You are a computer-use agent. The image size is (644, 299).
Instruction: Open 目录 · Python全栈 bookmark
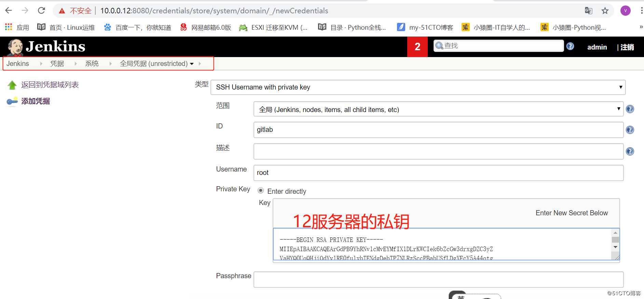pos(352,27)
